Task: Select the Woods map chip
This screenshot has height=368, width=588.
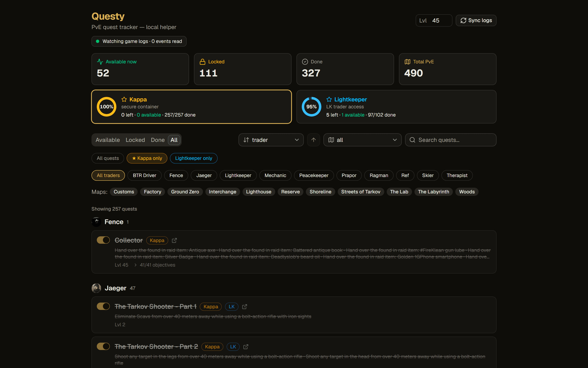Action: tap(467, 192)
